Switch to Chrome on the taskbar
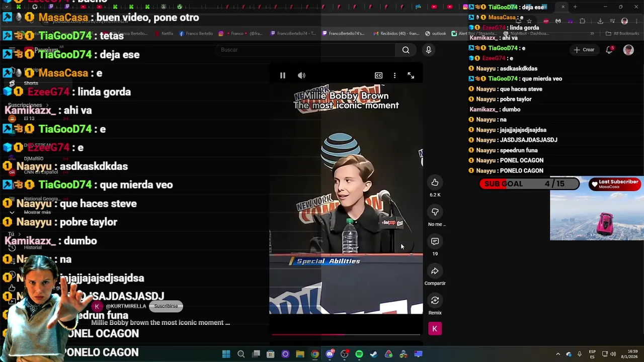This screenshot has width=644, height=362. click(x=314, y=354)
